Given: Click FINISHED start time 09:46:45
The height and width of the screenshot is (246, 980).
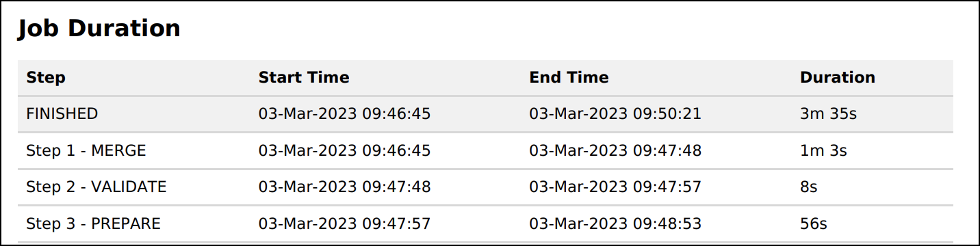Looking at the screenshot, I should (x=344, y=114).
